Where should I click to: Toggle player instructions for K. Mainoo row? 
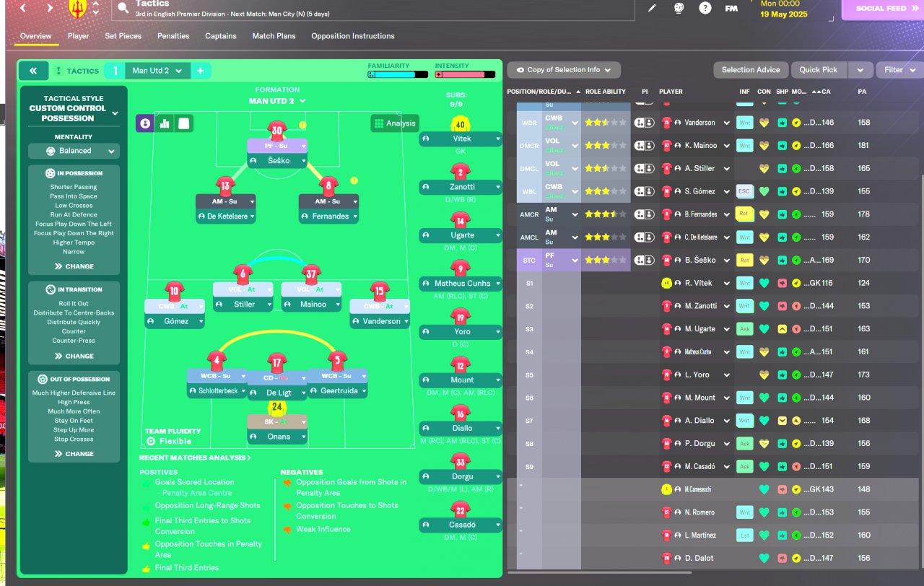click(x=644, y=146)
